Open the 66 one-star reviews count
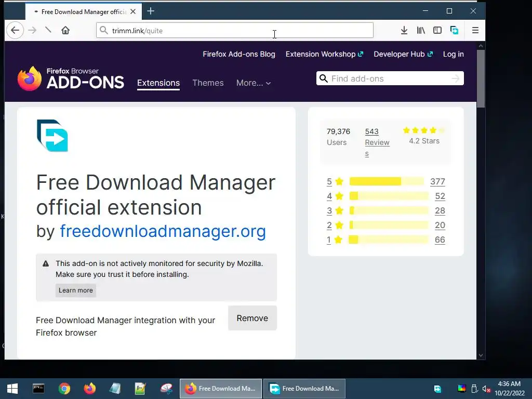 click(440, 240)
